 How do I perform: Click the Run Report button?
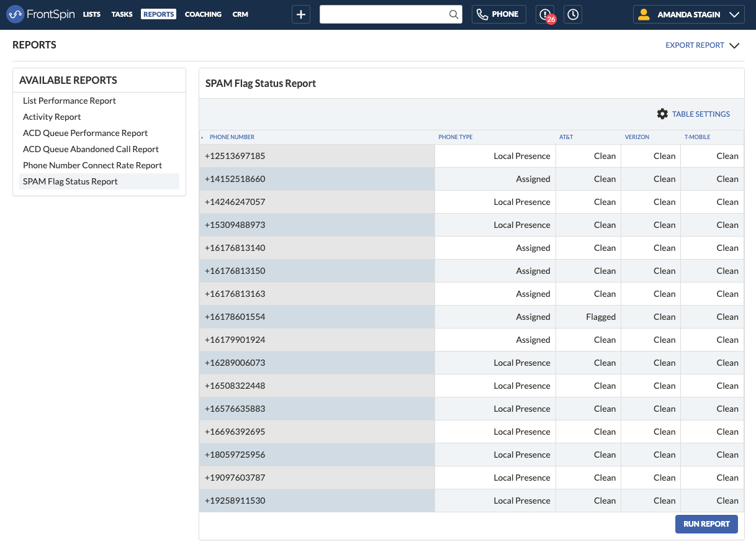click(x=706, y=524)
